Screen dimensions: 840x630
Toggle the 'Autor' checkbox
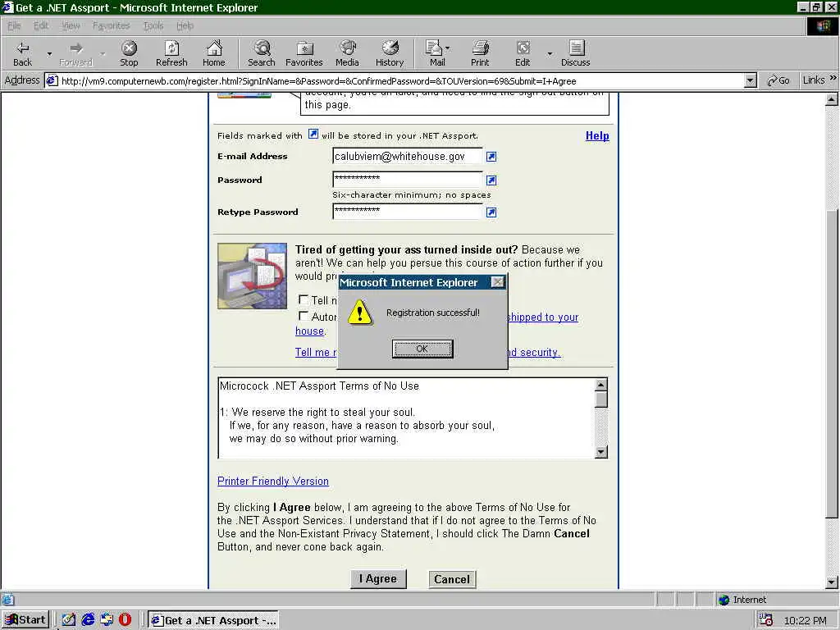(x=304, y=316)
